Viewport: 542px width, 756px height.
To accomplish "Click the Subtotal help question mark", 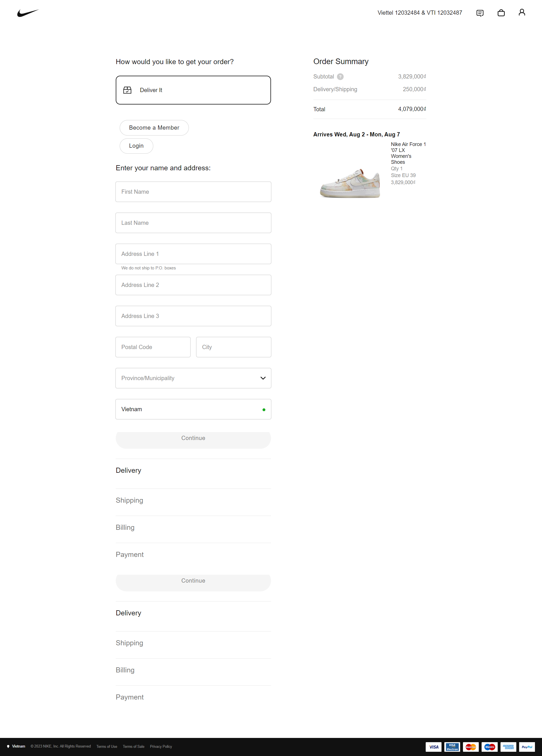I will click(x=340, y=77).
